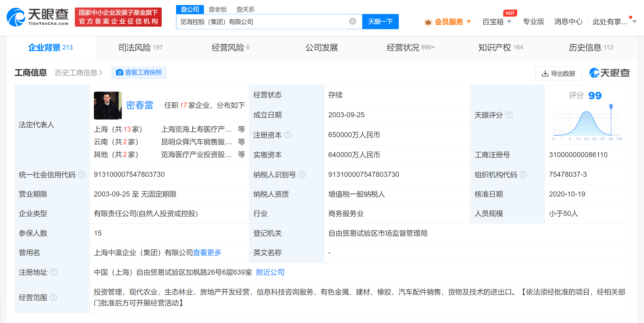Switch to the 司法风险 tab

pos(140,48)
